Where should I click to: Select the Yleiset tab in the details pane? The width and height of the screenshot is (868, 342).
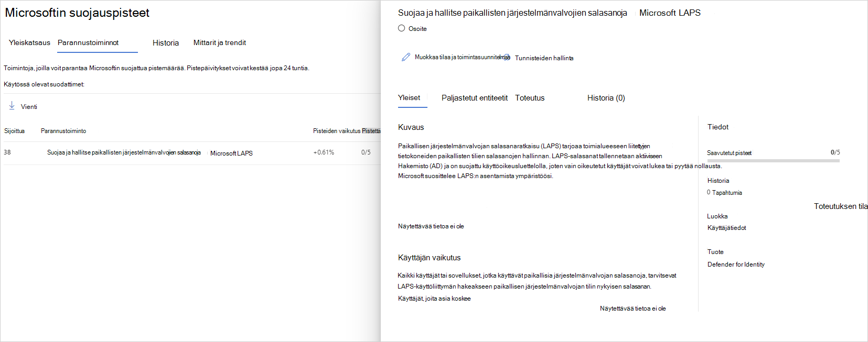tap(409, 97)
